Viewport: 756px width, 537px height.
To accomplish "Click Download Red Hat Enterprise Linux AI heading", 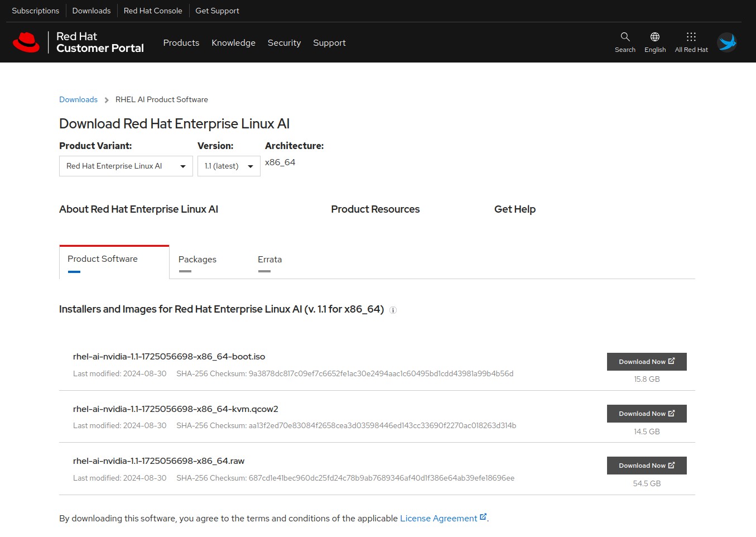I will tap(175, 124).
